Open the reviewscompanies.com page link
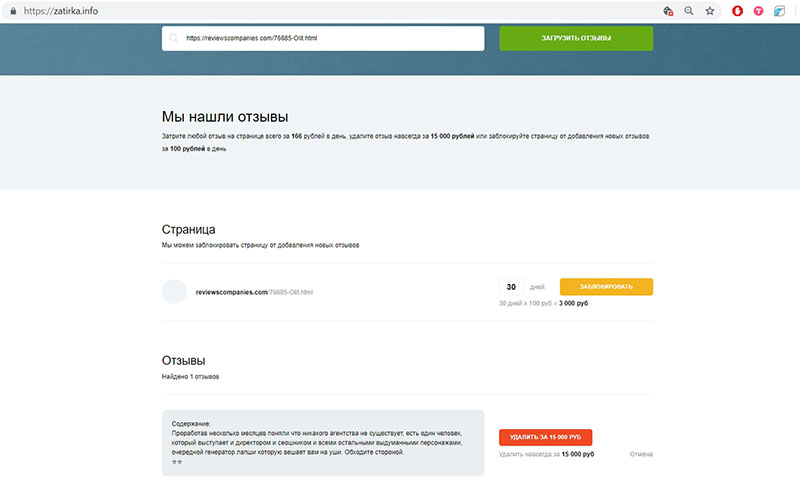The width and height of the screenshot is (800, 481). tap(254, 292)
